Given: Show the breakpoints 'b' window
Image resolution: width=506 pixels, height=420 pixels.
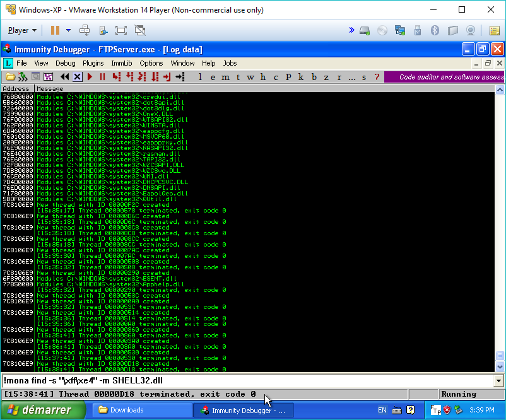Looking at the screenshot, I should [x=314, y=77].
